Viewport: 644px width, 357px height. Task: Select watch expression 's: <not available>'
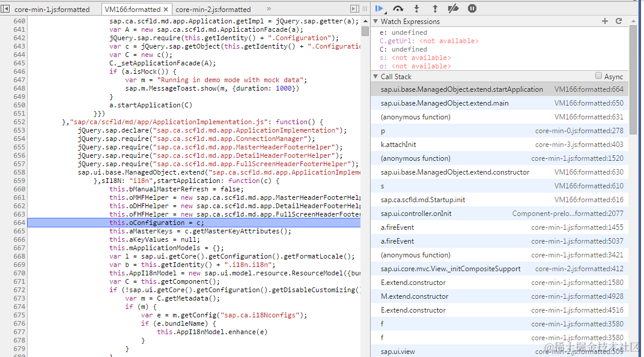415,58
